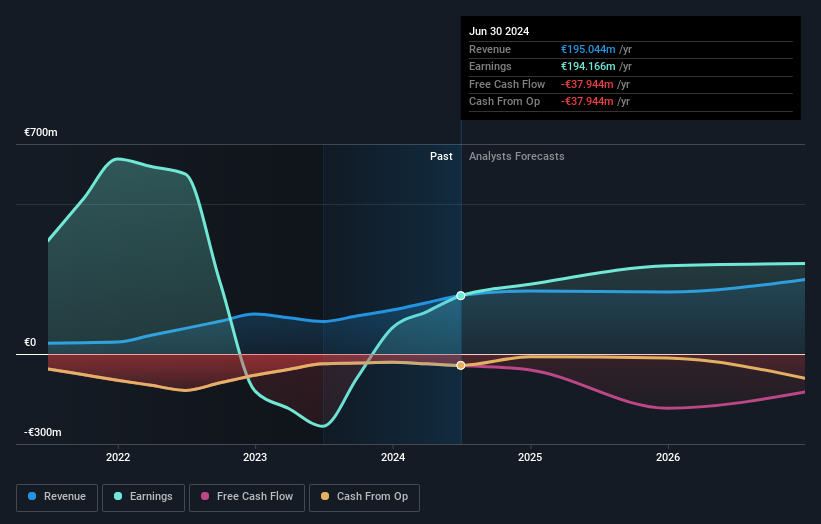This screenshot has height=524, width=821.
Task: Select the 2025 x-axis label
Action: coord(530,457)
